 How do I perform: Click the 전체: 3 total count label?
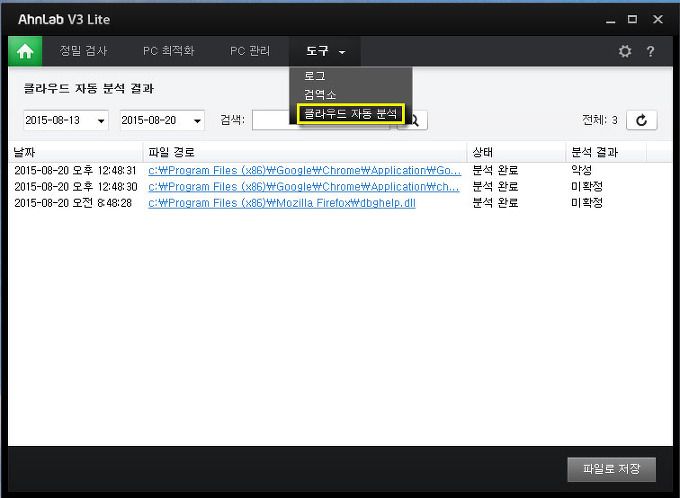(x=600, y=120)
